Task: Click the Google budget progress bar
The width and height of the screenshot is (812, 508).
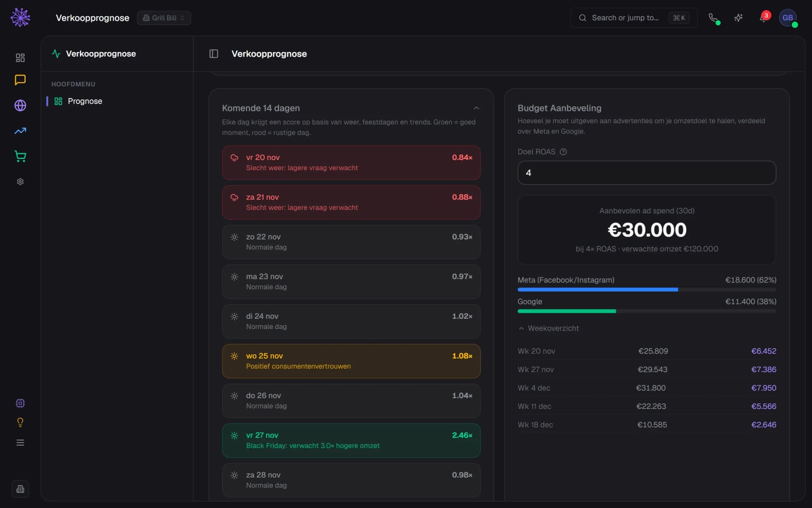Action: pyautogui.click(x=647, y=311)
